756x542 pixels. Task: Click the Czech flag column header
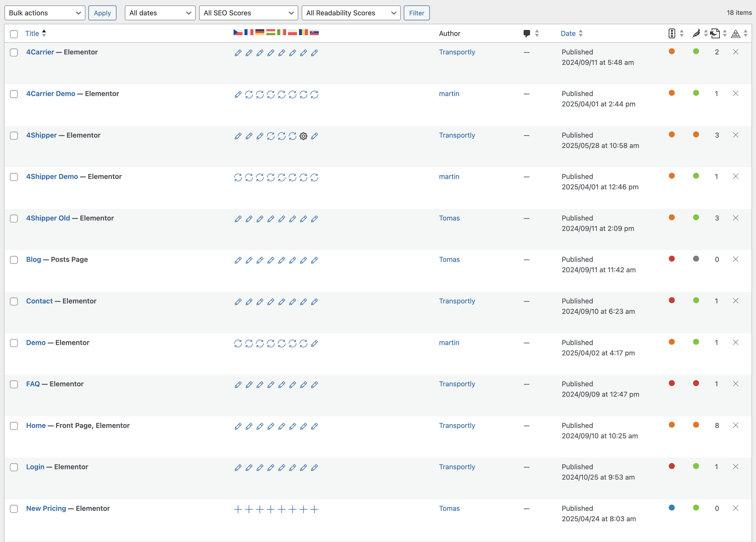click(238, 32)
